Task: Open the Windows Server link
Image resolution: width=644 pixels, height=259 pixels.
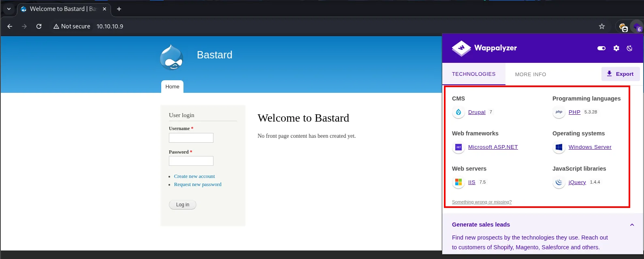Action: tap(590, 147)
